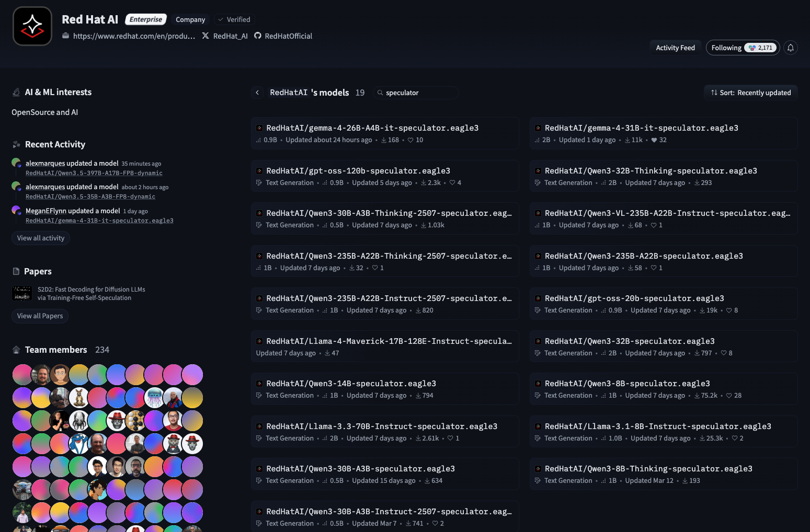Click the heart icon on gemma-4-31B card

(x=654, y=140)
